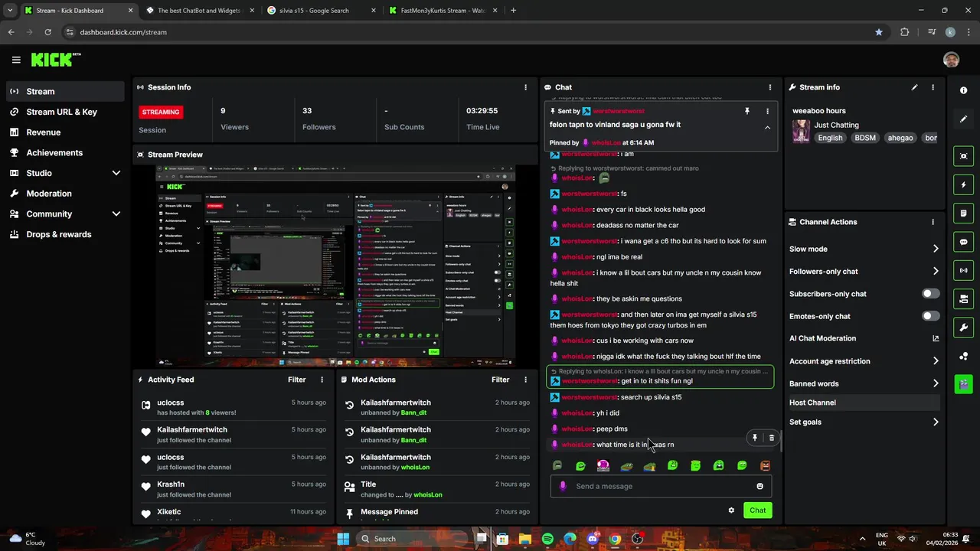The width and height of the screenshot is (980, 551).
Task: Open the info icon in the right rail
Action: [963, 90]
